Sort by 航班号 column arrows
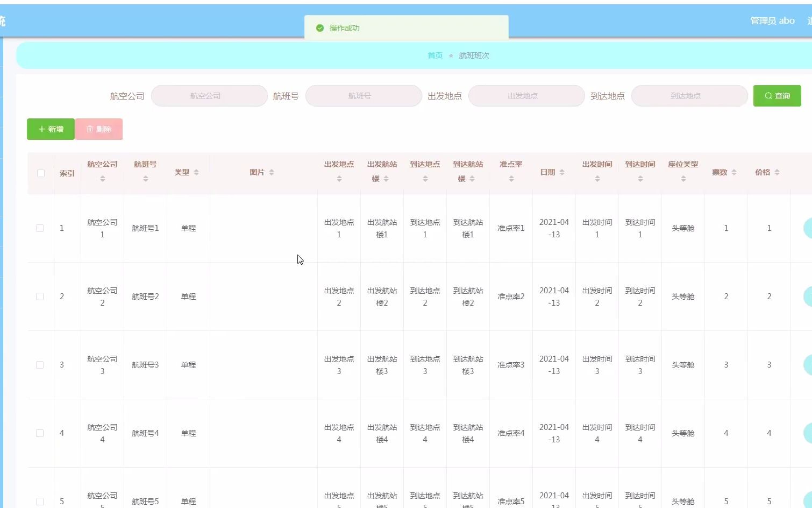 [145, 179]
